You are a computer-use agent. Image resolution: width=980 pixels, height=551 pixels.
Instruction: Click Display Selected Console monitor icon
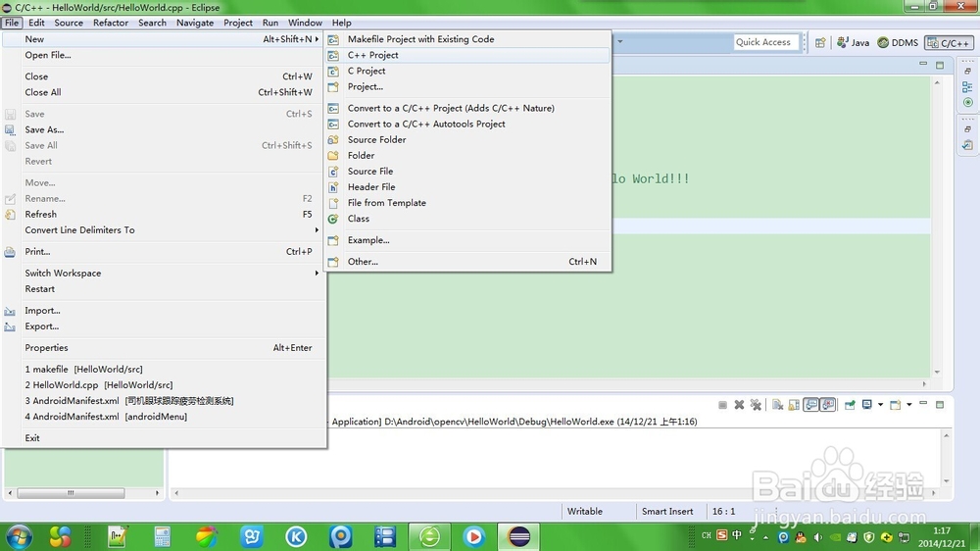click(x=867, y=405)
